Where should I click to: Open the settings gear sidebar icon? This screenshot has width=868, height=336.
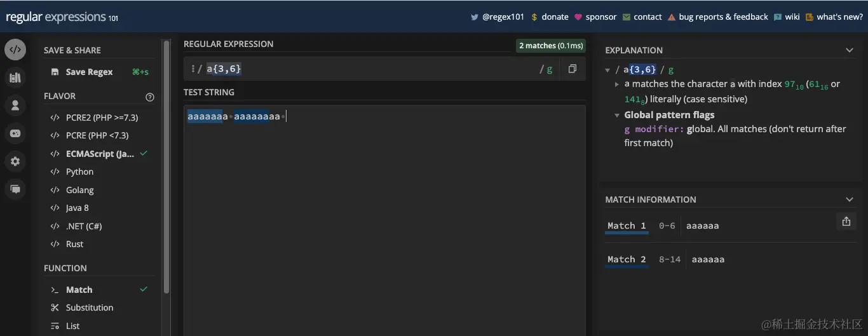coord(15,161)
